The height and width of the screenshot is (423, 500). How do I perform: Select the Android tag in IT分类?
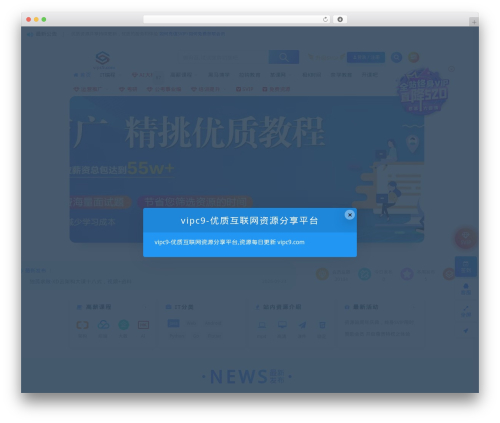pyautogui.click(x=213, y=323)
